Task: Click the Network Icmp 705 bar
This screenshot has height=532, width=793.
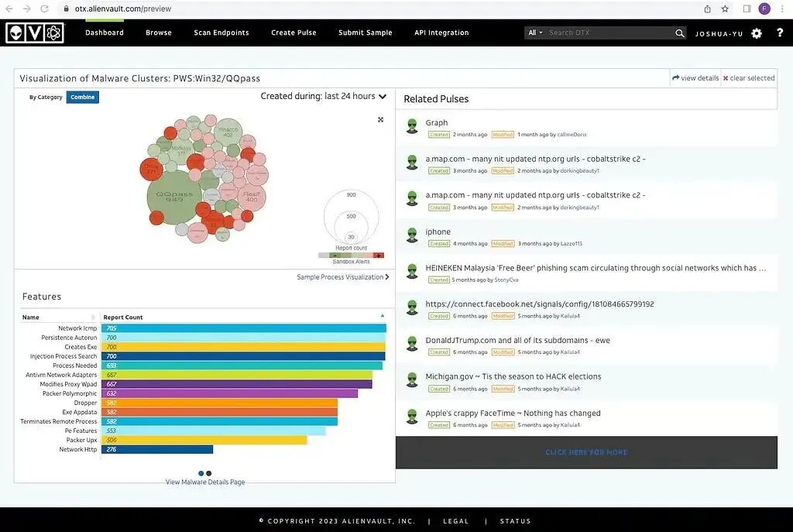Action: (244, 328)
